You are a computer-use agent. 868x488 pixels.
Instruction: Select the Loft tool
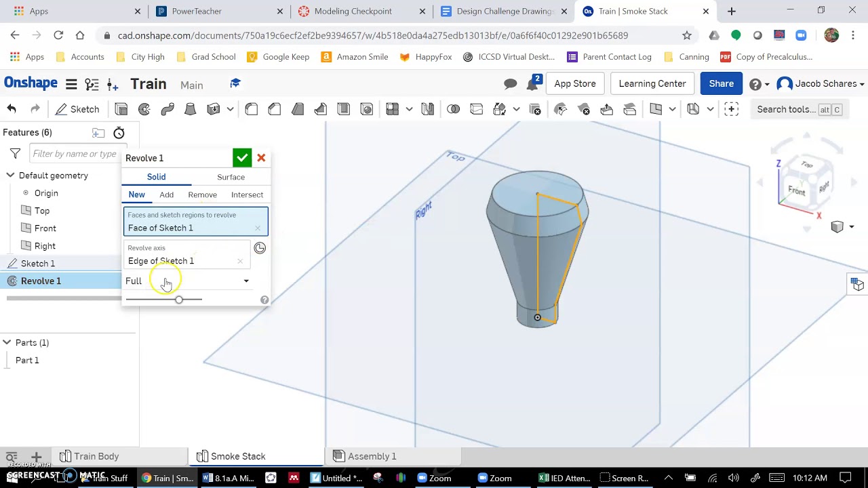coord(191,109)
